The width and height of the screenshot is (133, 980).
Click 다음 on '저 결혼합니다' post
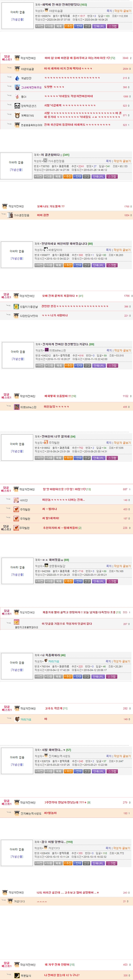[x=48, y=177]
